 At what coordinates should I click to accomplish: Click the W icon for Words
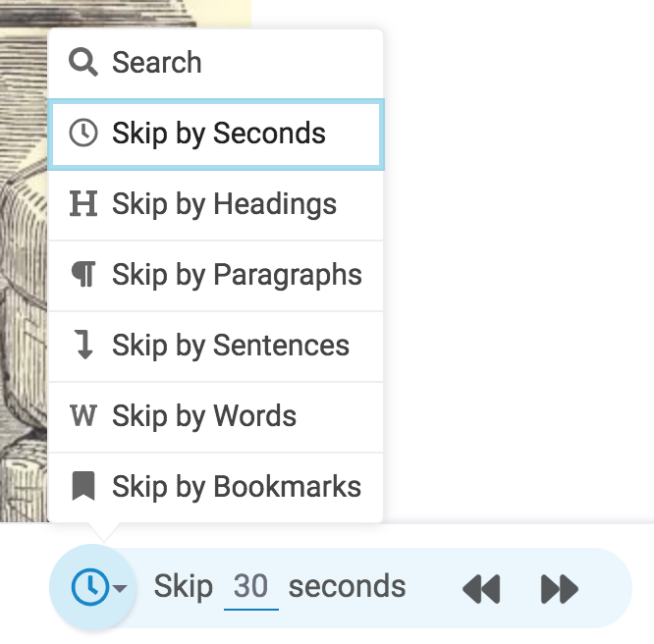click(x=83, y=415)
